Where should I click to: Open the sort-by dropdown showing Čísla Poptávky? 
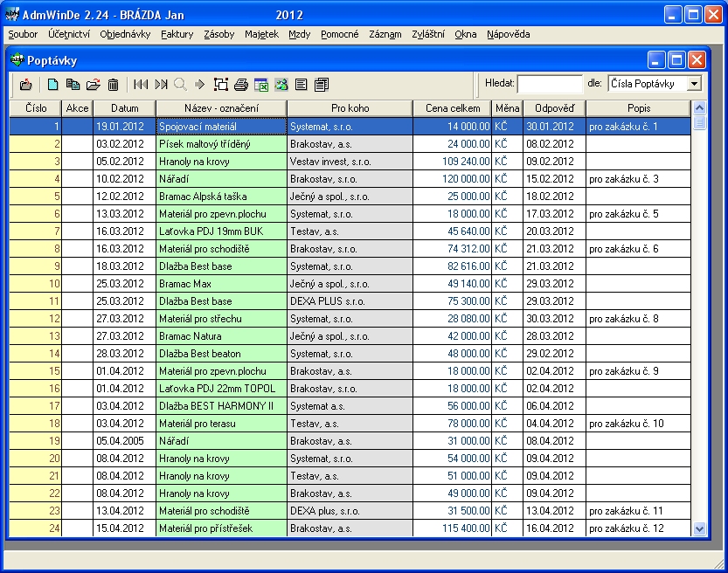point(694,84)
